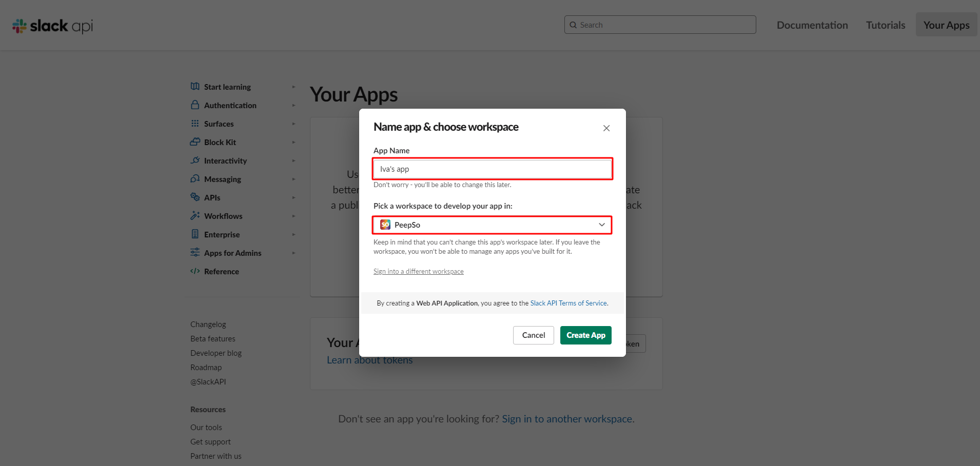Open Sign into a different workspace link
The height and width of the screenshot is (466, 980).
(419, 272)
